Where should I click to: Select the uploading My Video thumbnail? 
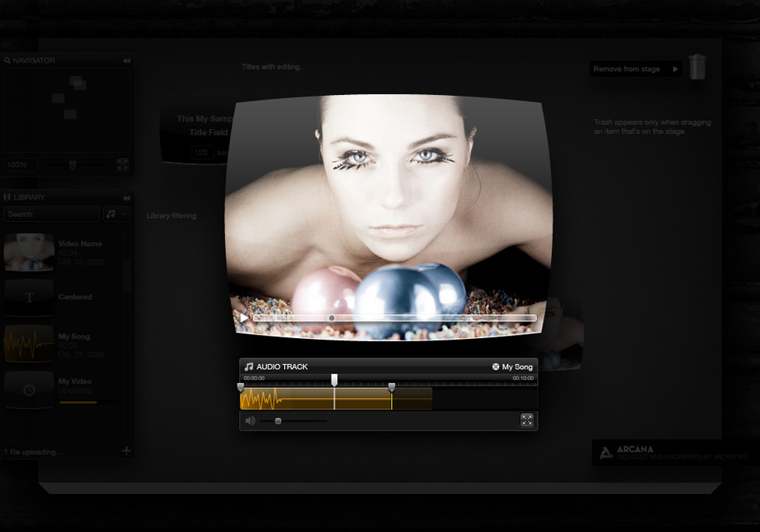point(29,389)
